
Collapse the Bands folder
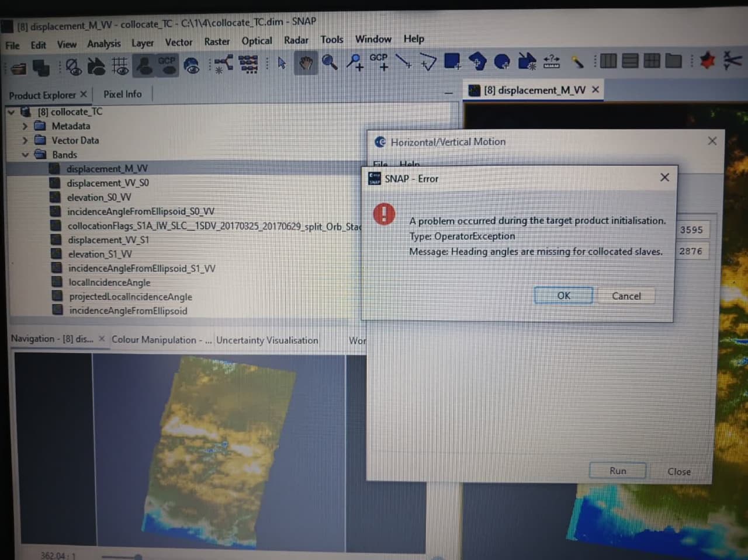(x=25, y=155)
